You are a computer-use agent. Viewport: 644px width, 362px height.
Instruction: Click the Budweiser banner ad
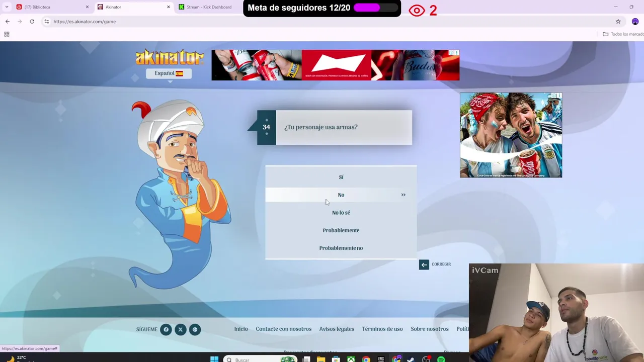pyautogui.click(x=335, y=65)
